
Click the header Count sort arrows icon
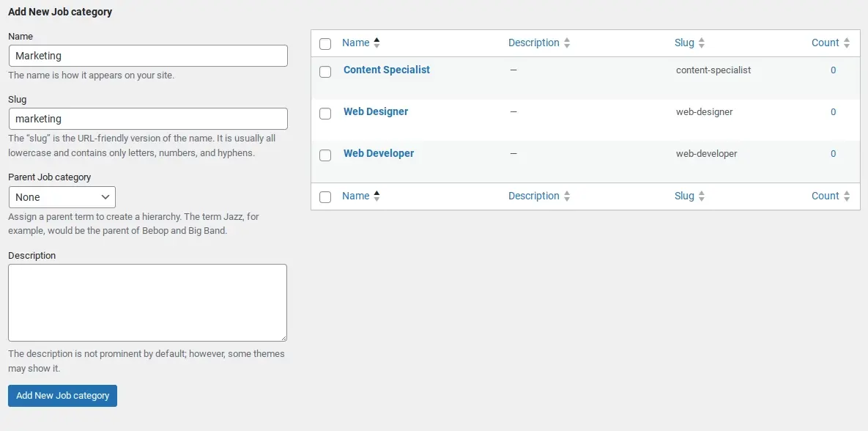(x=847, y=43)
